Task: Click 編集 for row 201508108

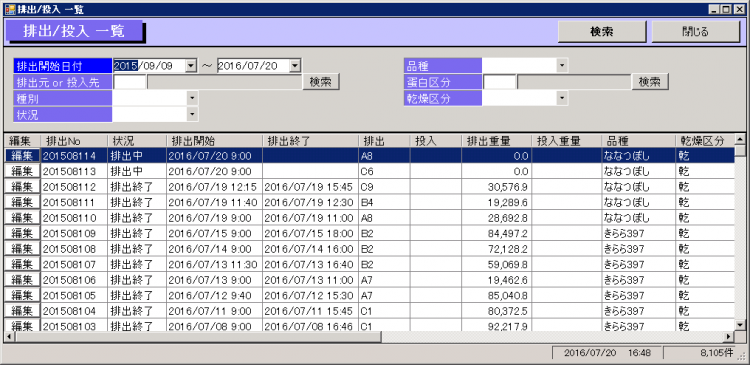Action: 22,249
